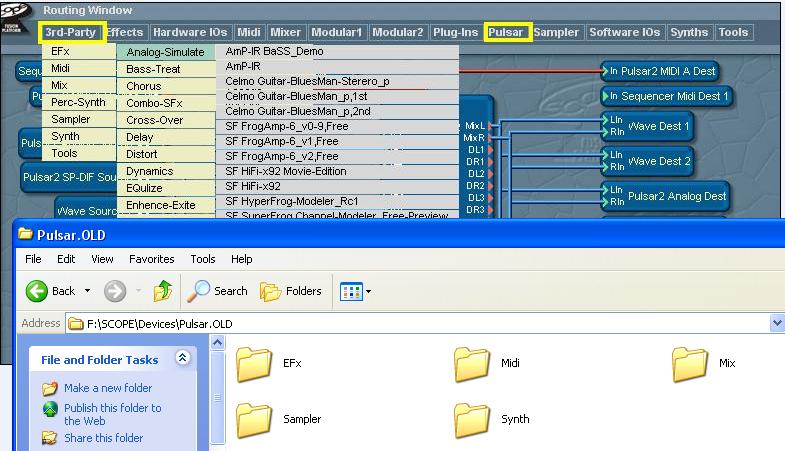Select Combo-SFx submenu entry
The width and height of the screenshot is (785, 451).
(166, 103)
